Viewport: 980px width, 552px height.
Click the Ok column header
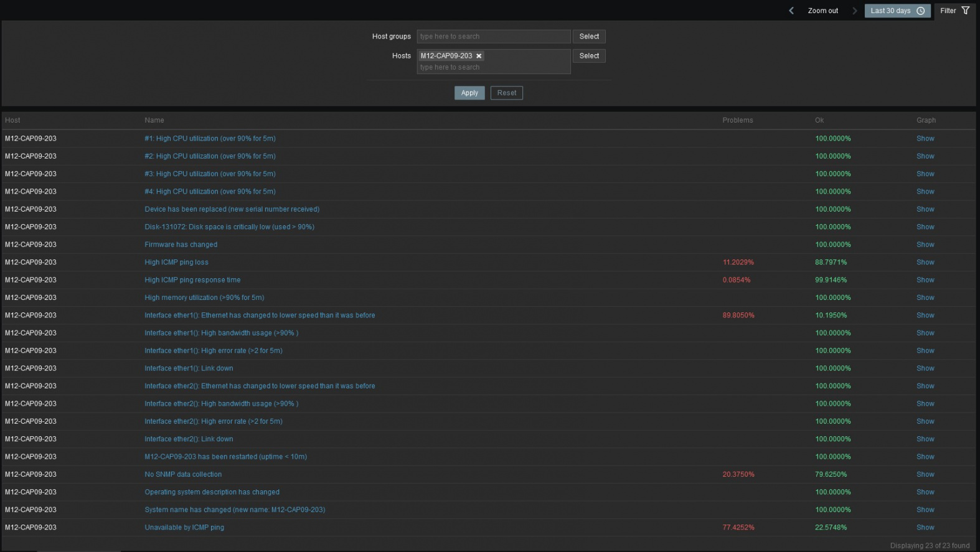[819, 120]
